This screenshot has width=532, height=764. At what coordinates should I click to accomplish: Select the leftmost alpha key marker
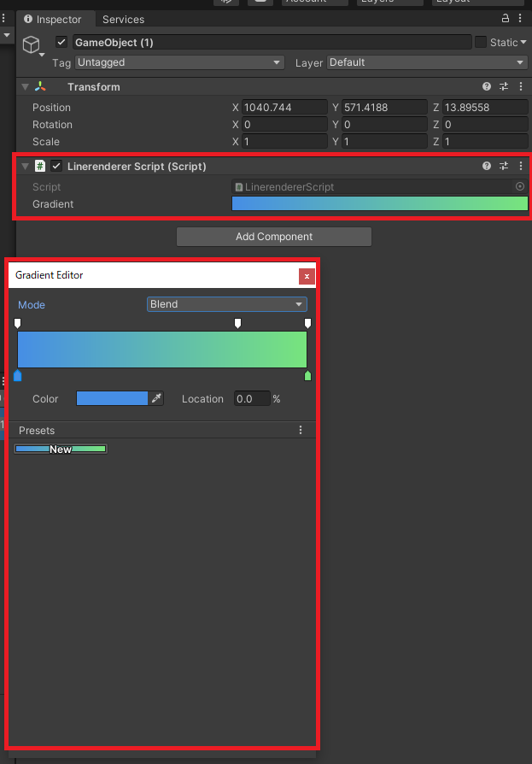(18, 323)
